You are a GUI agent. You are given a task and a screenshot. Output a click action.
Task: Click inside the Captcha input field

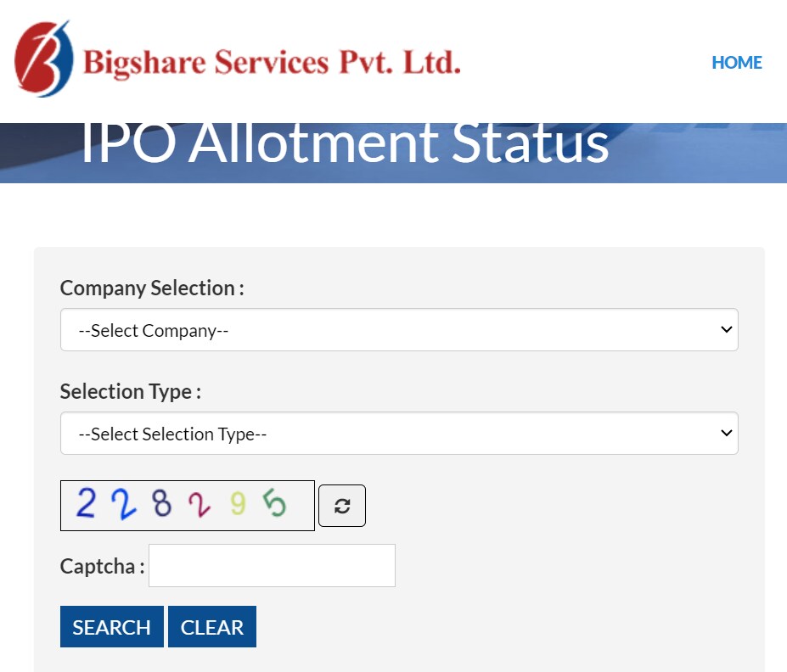272,564
